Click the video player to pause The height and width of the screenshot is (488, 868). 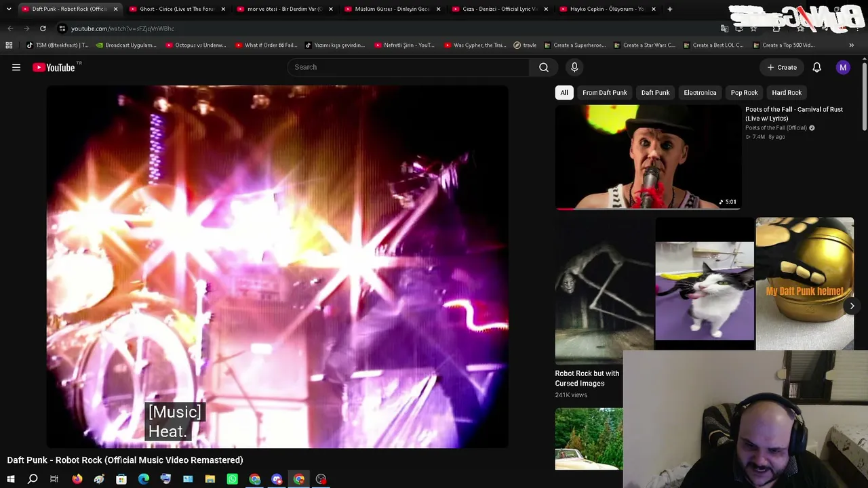(277, 266)
